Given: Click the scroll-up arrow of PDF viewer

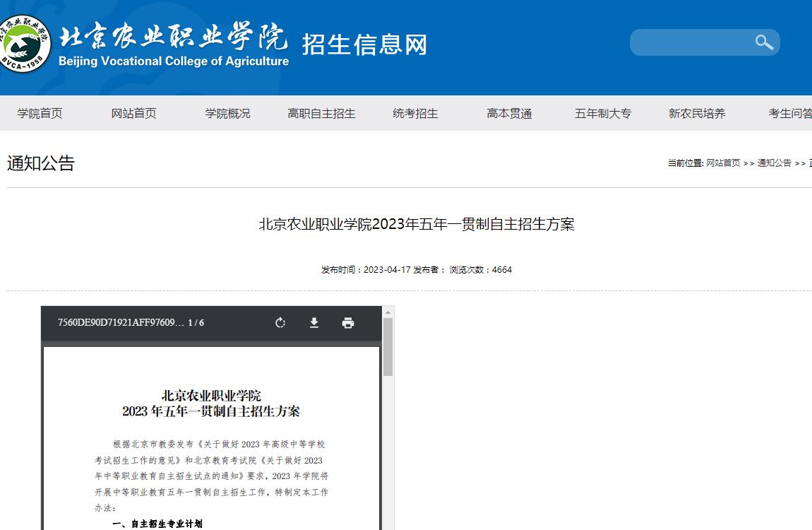Looking at the screenshot, I should (388, 312).
